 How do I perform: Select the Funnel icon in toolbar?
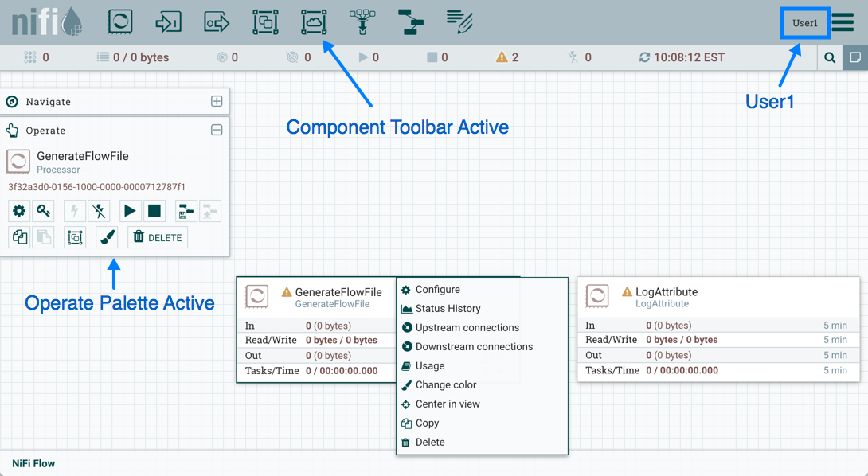pos(362,22)
